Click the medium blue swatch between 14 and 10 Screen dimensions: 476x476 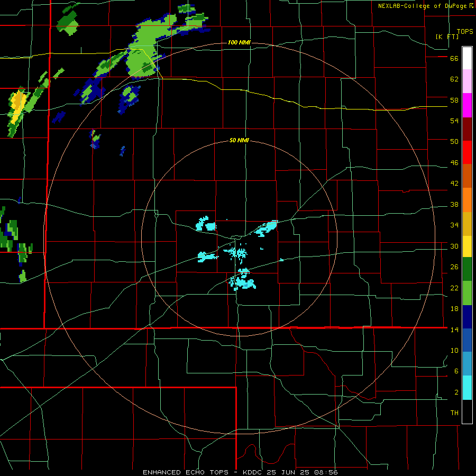pyautogui.click(x=467, y=340)
